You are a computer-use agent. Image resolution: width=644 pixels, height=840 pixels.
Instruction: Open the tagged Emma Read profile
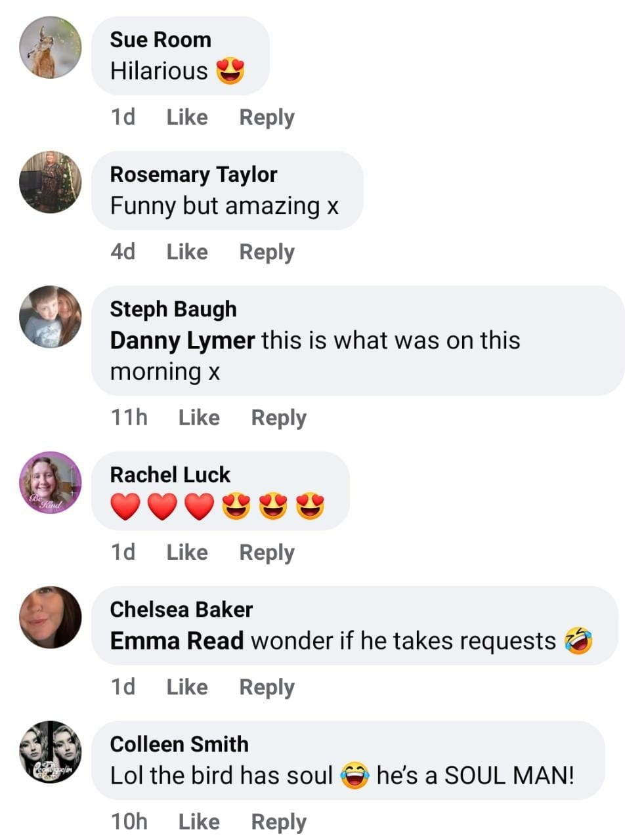177,641
